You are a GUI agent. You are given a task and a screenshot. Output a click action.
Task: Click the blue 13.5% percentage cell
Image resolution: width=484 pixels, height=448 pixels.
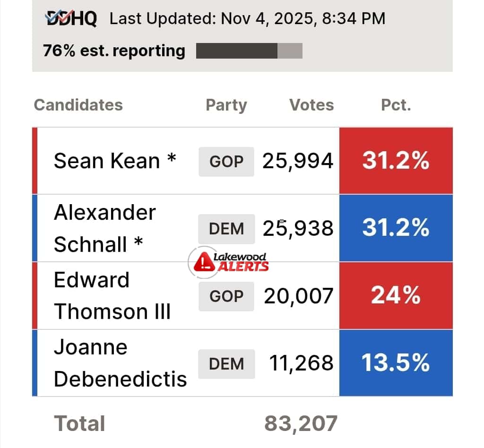click(x=396, y=363)
